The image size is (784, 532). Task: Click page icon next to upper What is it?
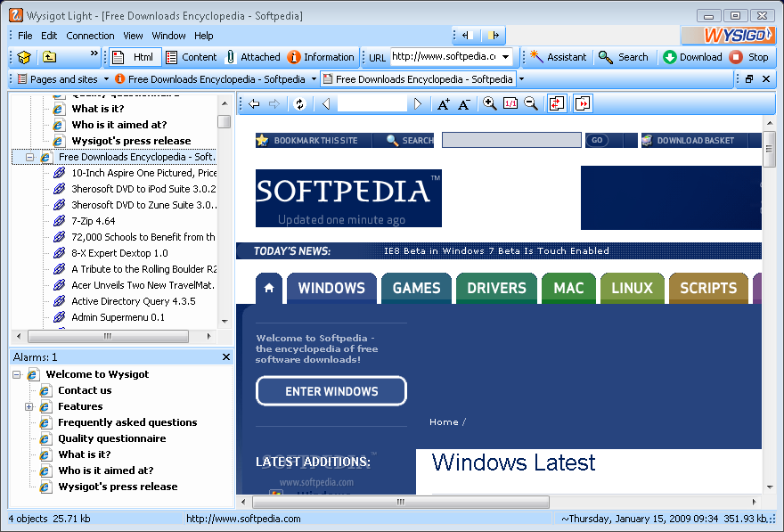pos(59,109)
